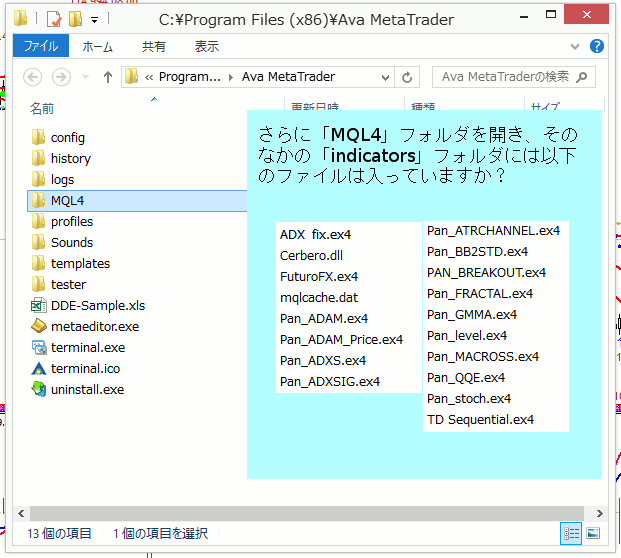
Task: Click the uninstall.exe icon
Action: point(39,389)
